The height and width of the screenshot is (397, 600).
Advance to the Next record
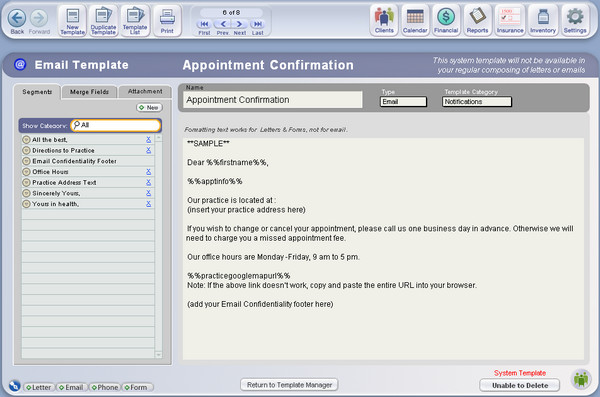240,24
